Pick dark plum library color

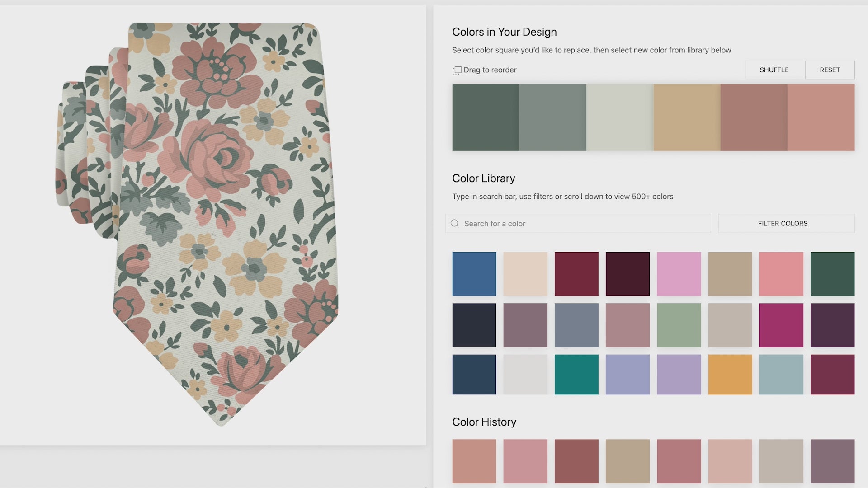833,325
